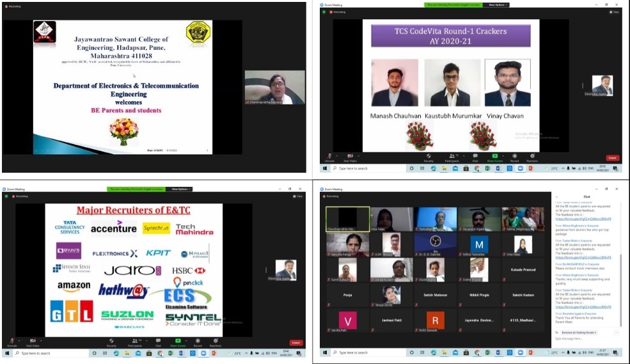Open Security in the TCS CodeVita Zoom window
This screenshot has height=364, width=630.
pyautogui.click(x=429, y=157)
